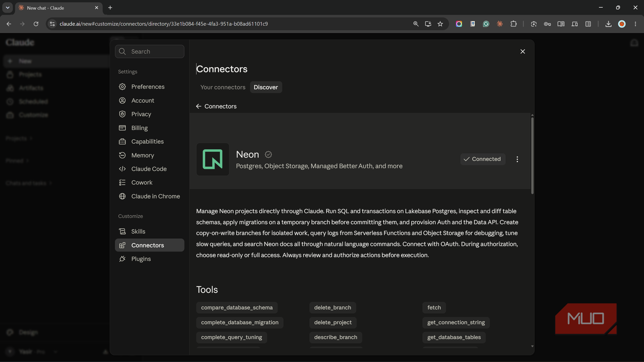Open the password manager key icon

tap(547, 24)
